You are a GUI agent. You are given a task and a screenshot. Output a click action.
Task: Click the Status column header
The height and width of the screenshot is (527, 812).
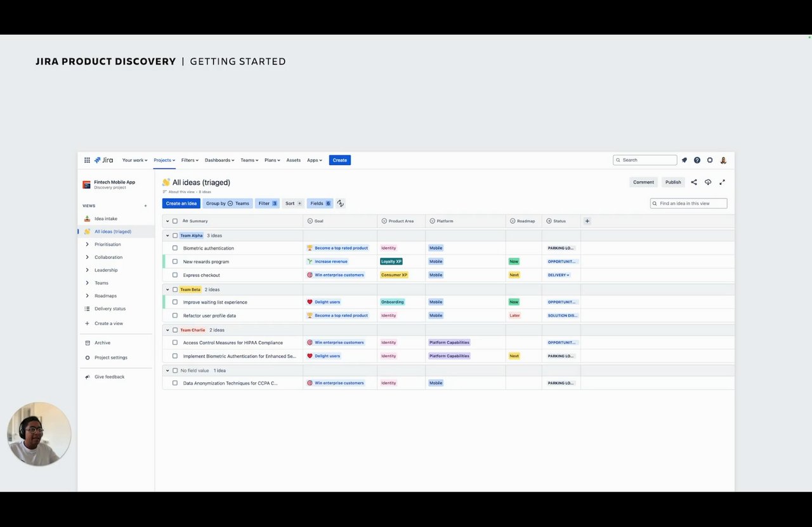(x=561, y=221)
